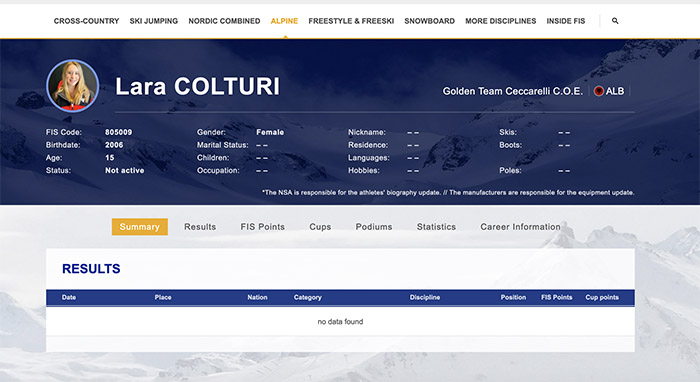The image size is (700, 382).
Task: Switch to the Results tab
Action: (200, 227)
